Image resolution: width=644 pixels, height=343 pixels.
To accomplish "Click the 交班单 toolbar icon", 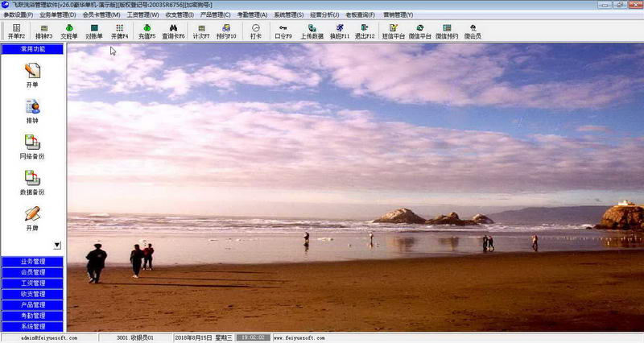I will coord(69,31).
